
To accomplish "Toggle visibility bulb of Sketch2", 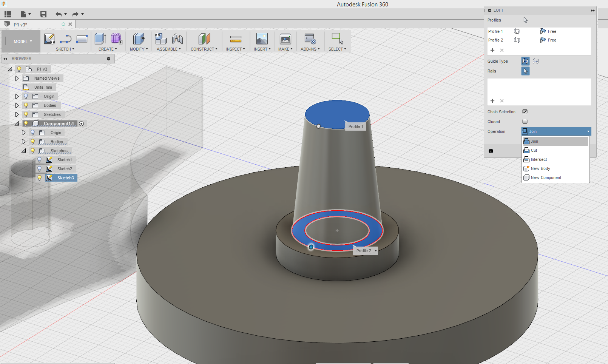I will (x=39, y=169).
